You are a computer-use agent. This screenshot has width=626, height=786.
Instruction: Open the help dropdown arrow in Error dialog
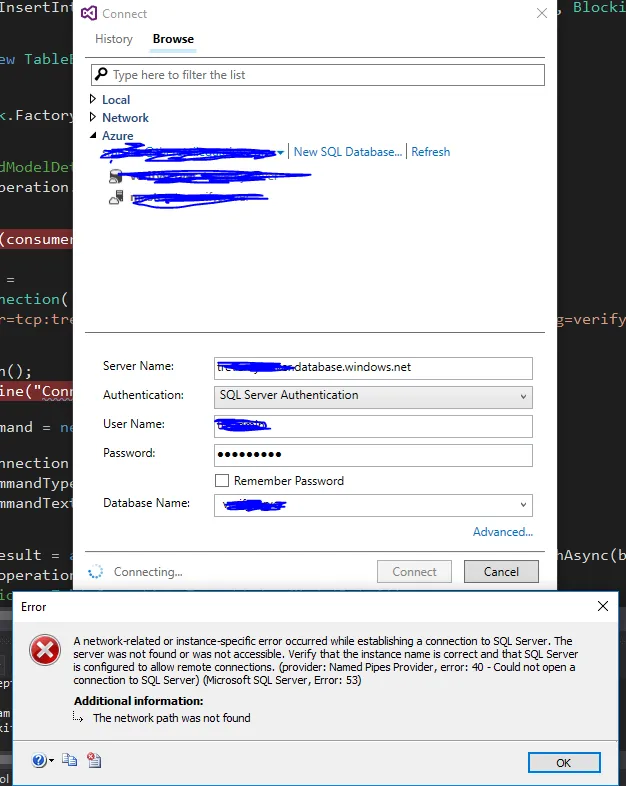tap(51, 761)
